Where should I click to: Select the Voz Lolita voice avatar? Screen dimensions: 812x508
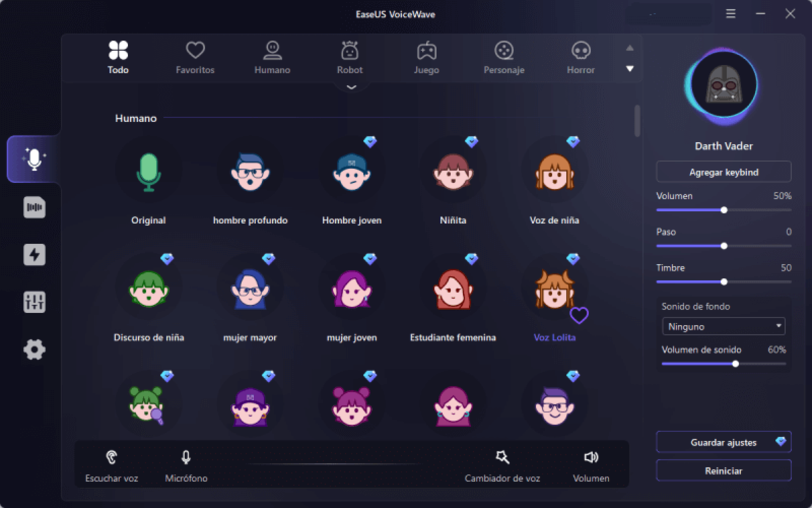554,290
